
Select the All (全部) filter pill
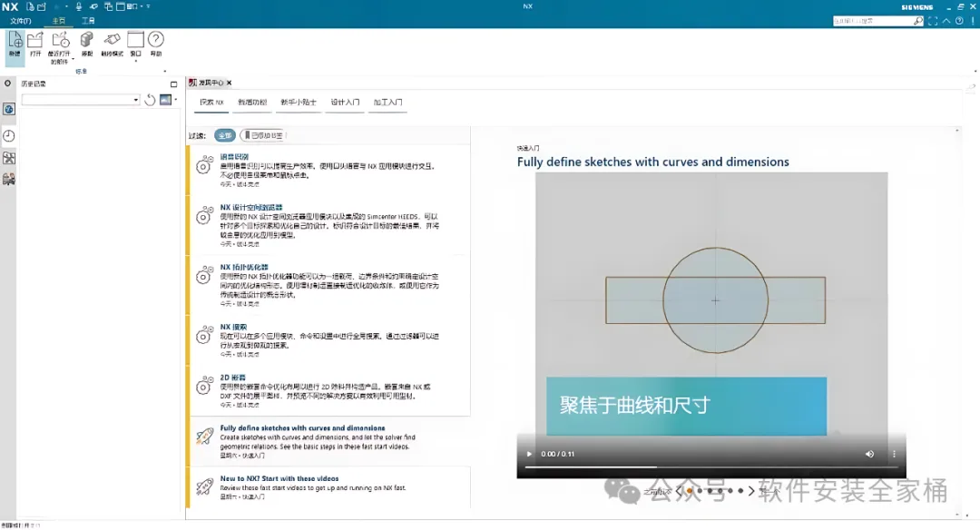[x=225, y=135]
